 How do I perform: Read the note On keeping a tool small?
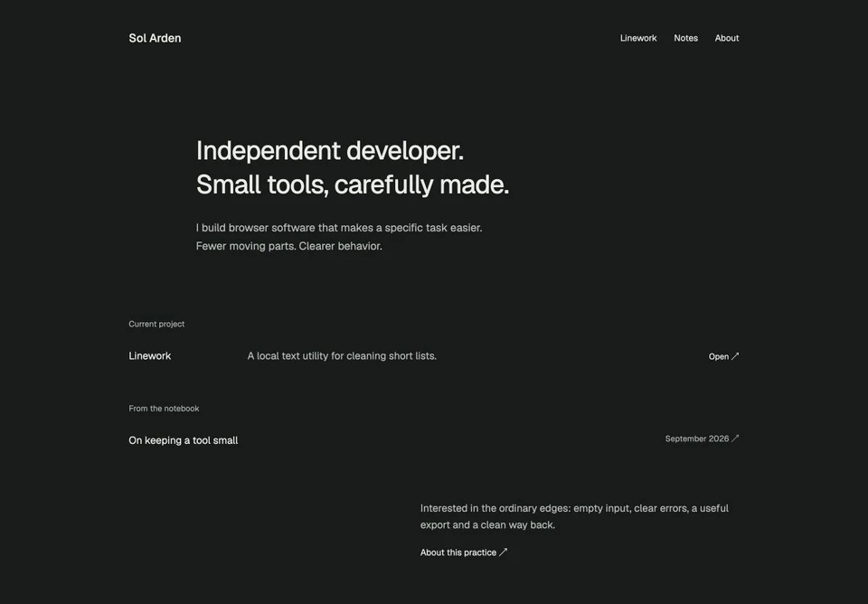(184, 440)
